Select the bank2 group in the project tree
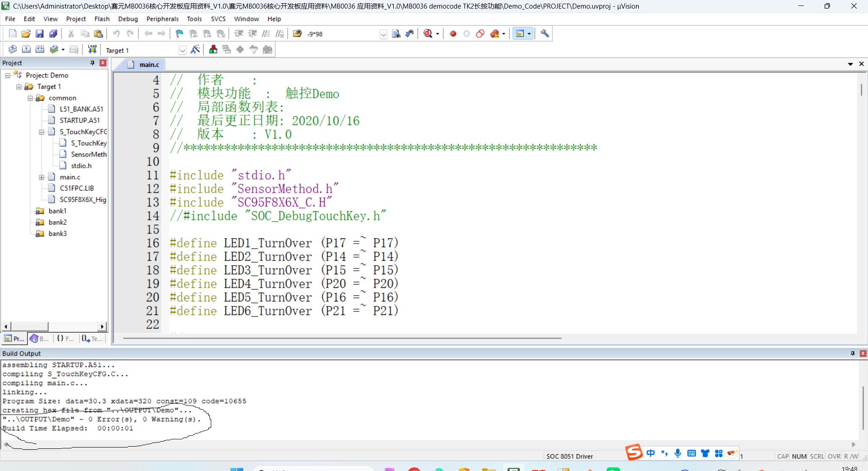The width and height of the screenshot is (868, 471). click(x=57, y=222)
